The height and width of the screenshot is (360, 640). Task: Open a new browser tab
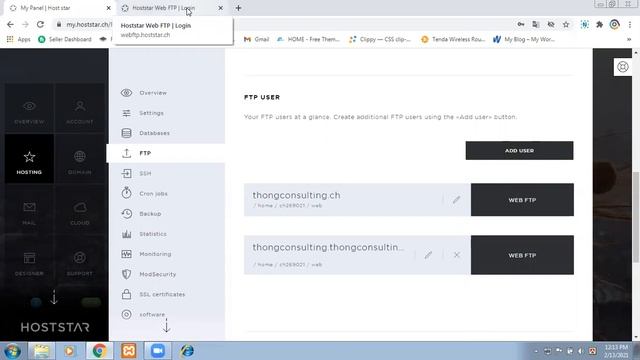click(238, 8)
